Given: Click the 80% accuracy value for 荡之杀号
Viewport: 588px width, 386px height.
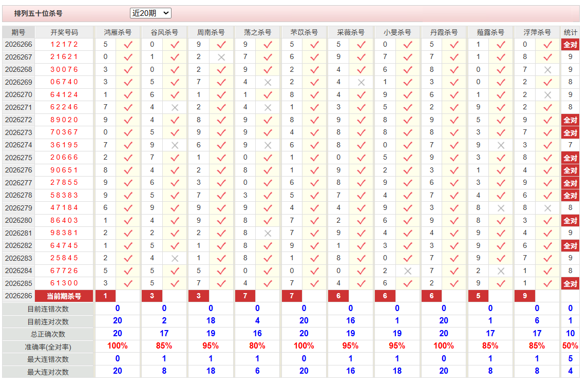Looking at the screenshot, I should 257,346.
